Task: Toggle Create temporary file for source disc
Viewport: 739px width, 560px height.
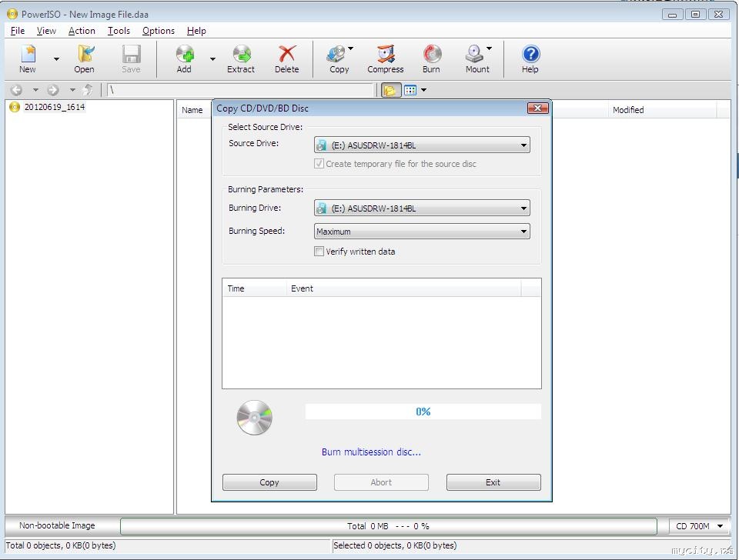Action: pos(319,164)
